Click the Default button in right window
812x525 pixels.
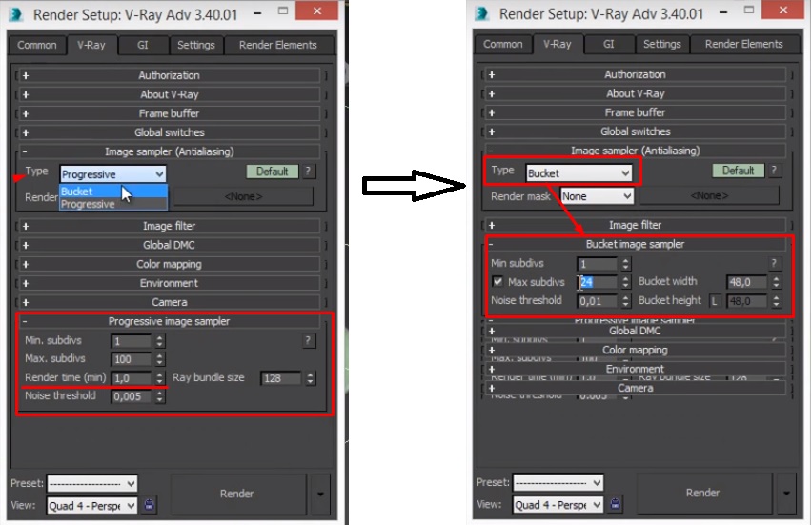point(739,171)
